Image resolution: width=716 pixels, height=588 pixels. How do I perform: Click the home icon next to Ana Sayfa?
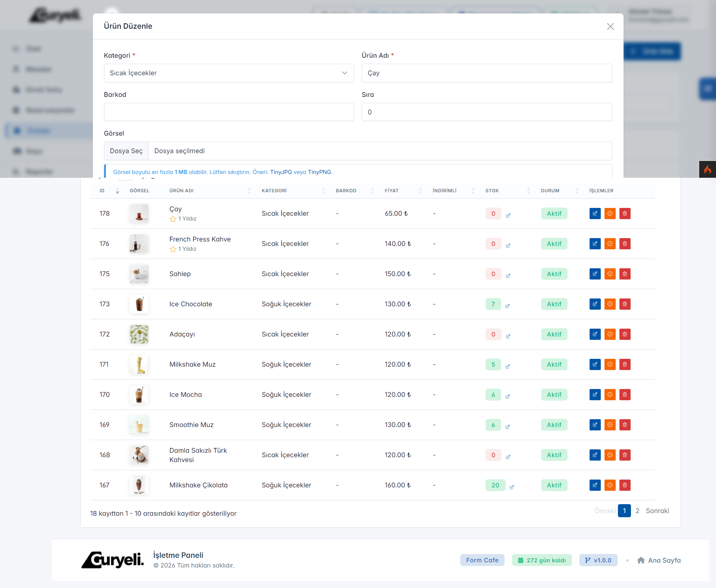coord(641,560)
